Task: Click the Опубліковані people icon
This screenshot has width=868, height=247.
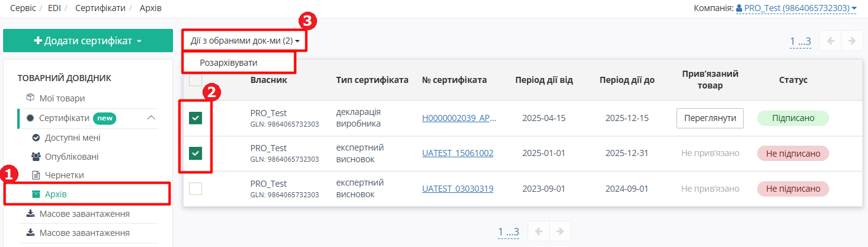Action: [x=36, y=157]
